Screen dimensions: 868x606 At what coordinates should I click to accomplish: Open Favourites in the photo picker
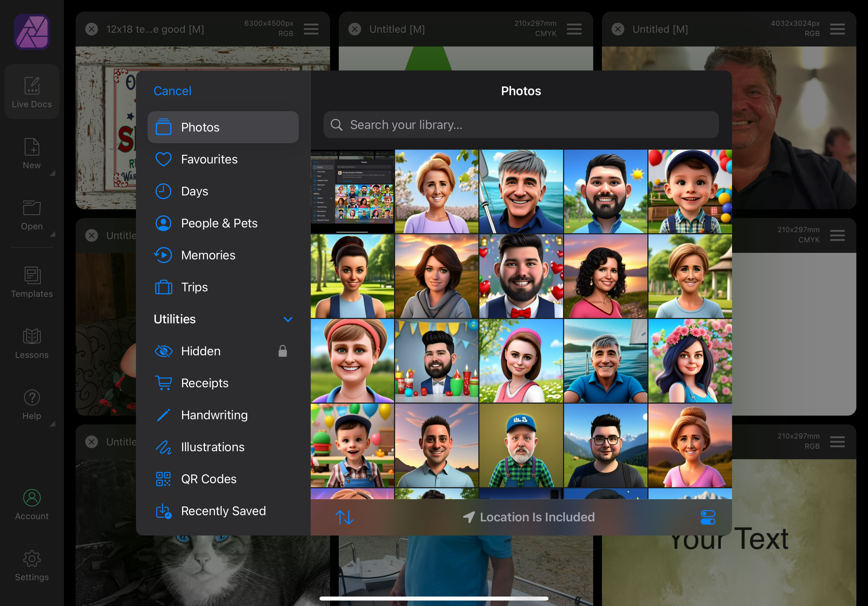(x=223, y=159)
